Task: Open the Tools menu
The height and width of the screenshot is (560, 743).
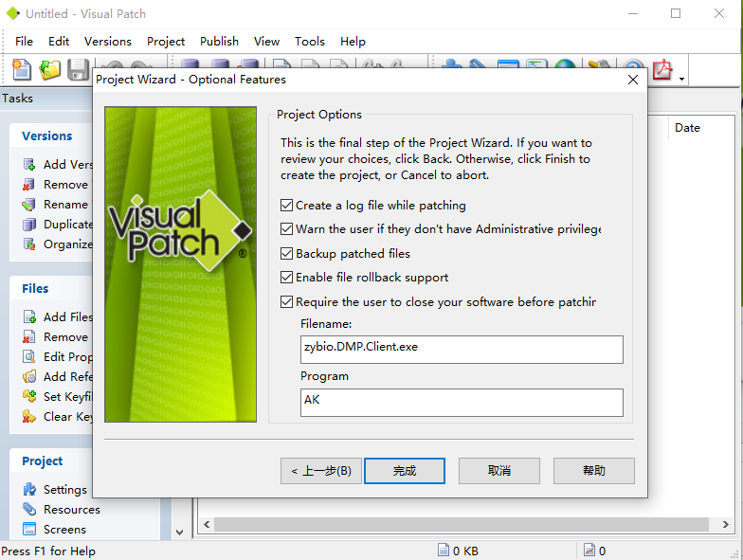Action: [309, 42]
